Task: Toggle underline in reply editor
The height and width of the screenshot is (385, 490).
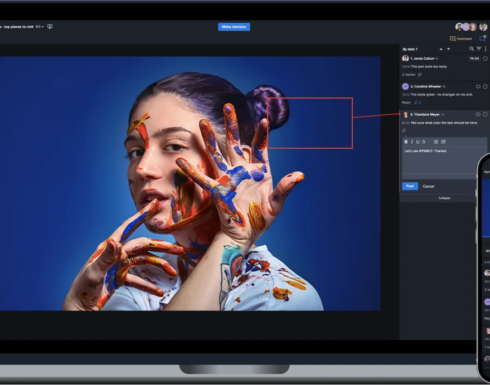Action: [418, 142]
